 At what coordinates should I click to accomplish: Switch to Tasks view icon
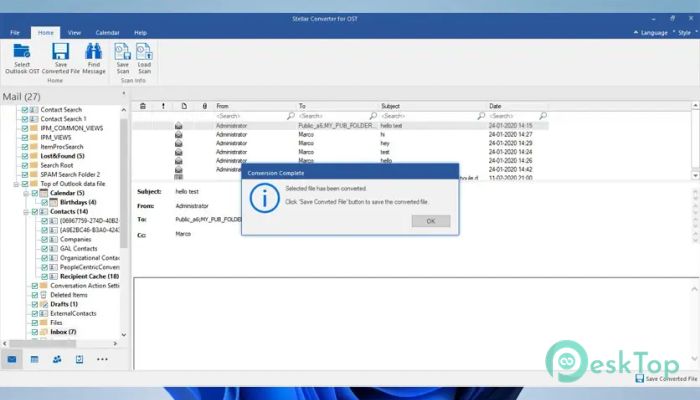click(79, 359)
